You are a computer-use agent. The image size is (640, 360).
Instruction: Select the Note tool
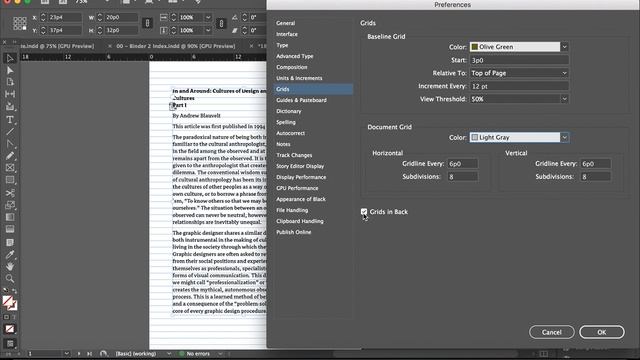(10, 242)
